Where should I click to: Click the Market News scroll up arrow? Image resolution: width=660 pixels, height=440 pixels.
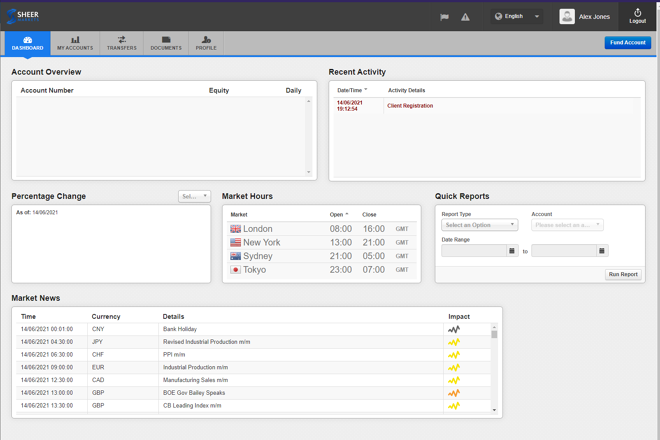[x=494, y=327]
